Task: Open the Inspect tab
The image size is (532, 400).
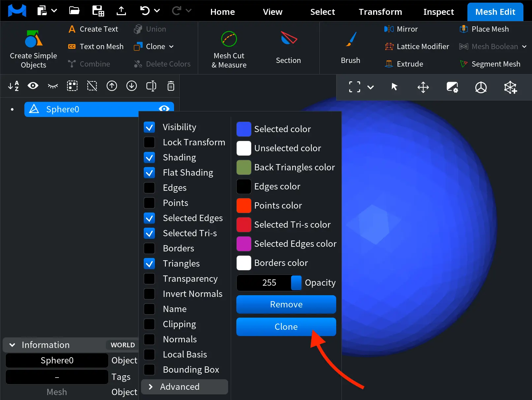Action: 438,12
